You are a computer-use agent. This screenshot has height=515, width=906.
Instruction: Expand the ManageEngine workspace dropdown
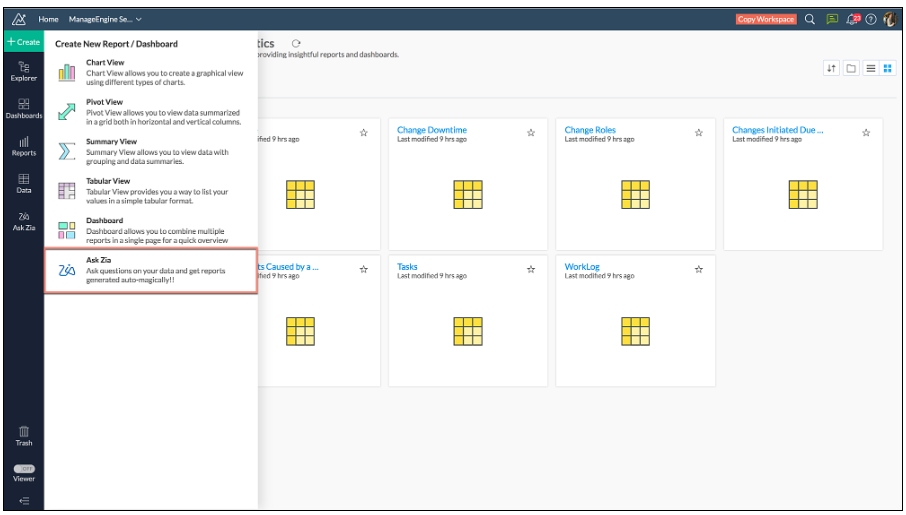click(x=105, y=19)
